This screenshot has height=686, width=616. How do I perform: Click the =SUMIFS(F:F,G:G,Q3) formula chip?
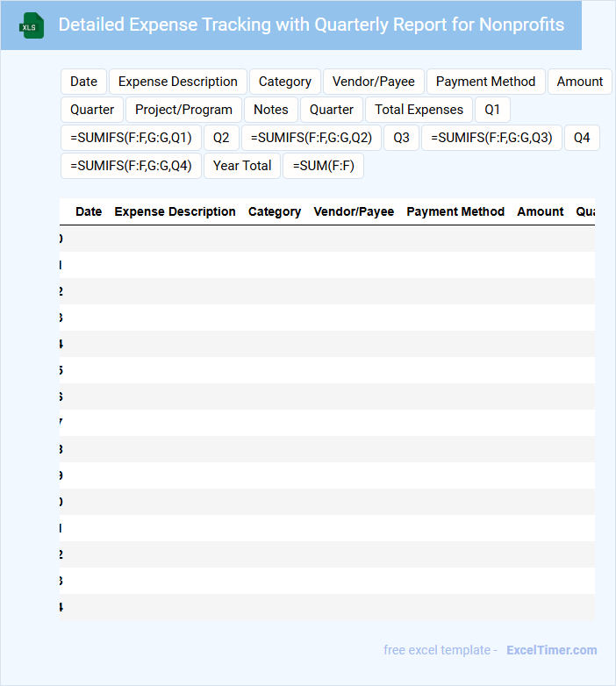tap(491, 138)
